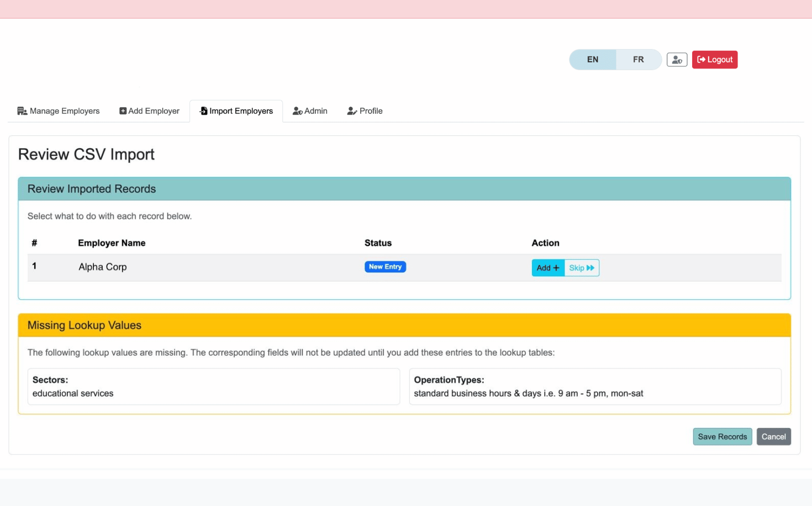Click the users icon next to Admin
Viewport: 812px width, 506px height.
[297, 110]
